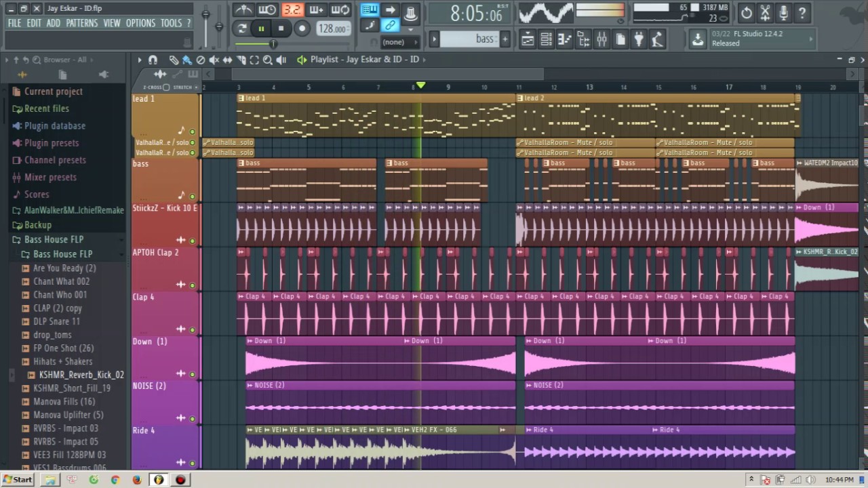Expand the Bass House FLP folder

(54, 239)
